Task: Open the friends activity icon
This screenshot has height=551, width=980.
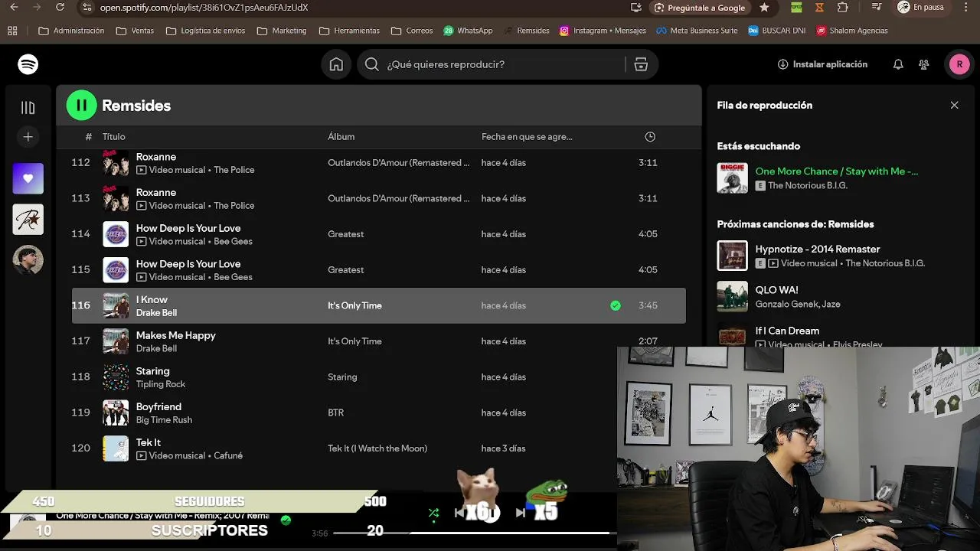Action: [x=924, y=64]
